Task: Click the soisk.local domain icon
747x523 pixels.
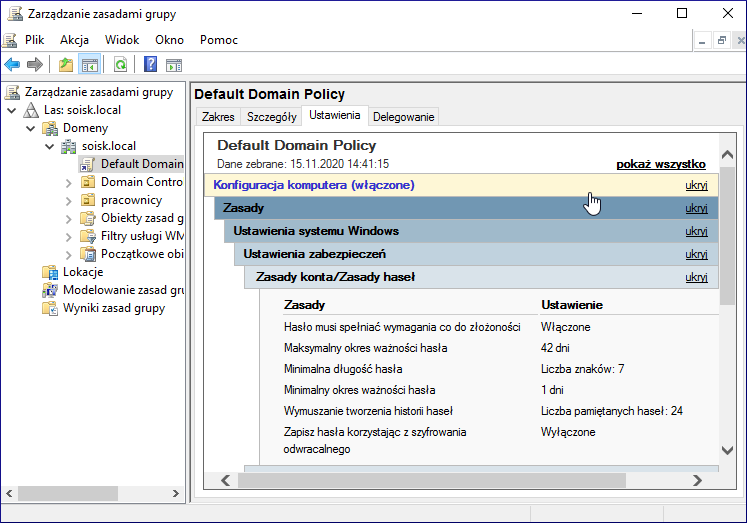Action: pos(69,146)
